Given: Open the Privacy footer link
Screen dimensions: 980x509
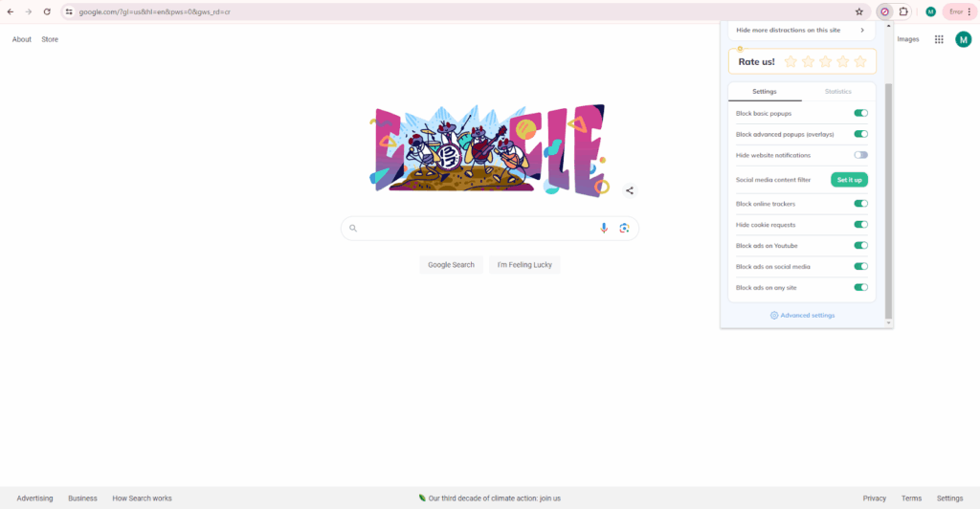Looking at the screenshot, I should (875, 498).
